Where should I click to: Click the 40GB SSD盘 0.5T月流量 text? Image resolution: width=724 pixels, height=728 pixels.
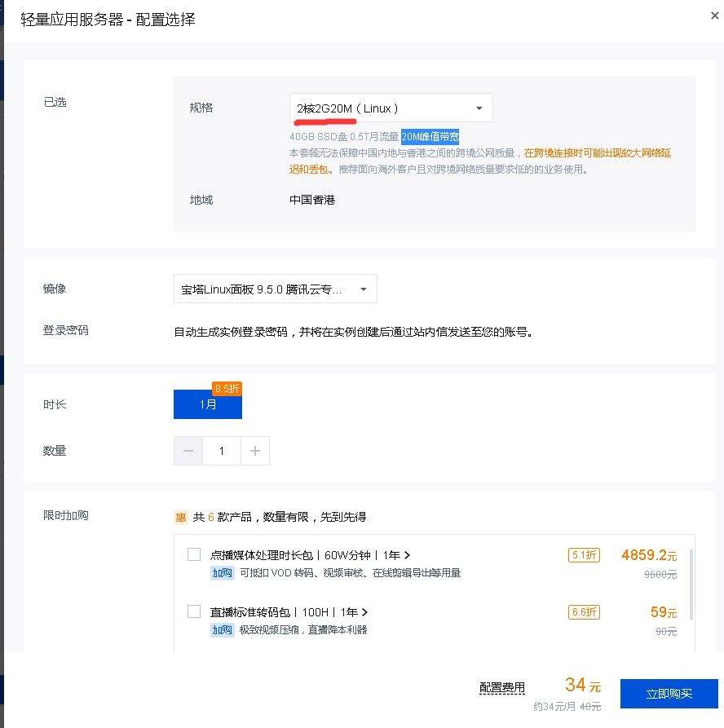pos(344,136)
